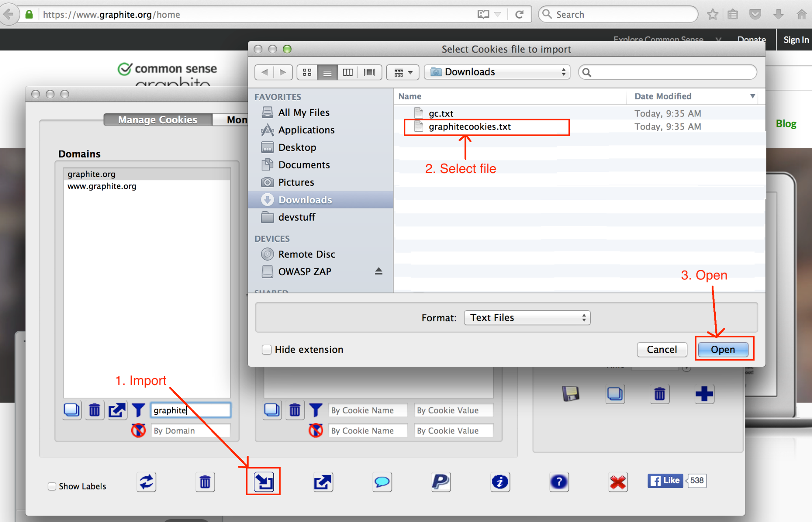Click the filter funnel icon under Domains list

click(139, 410)
